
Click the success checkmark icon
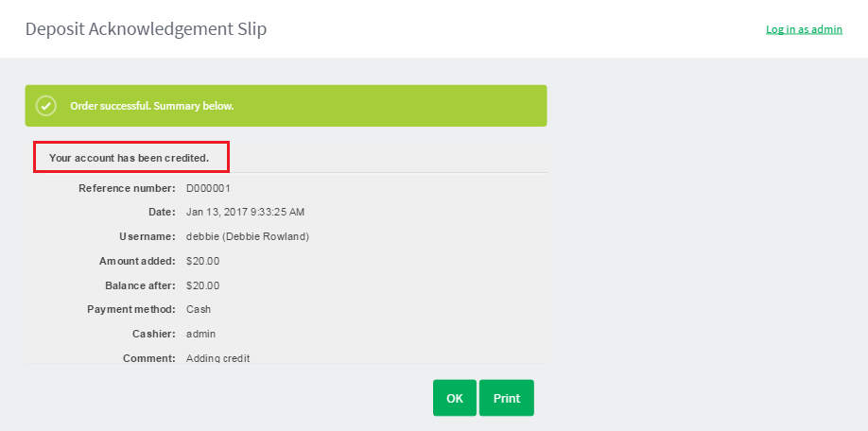46,106
